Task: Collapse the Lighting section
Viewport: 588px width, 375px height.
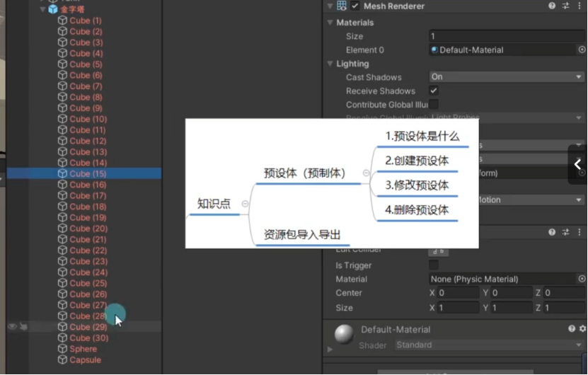Action: pos(330,64)
